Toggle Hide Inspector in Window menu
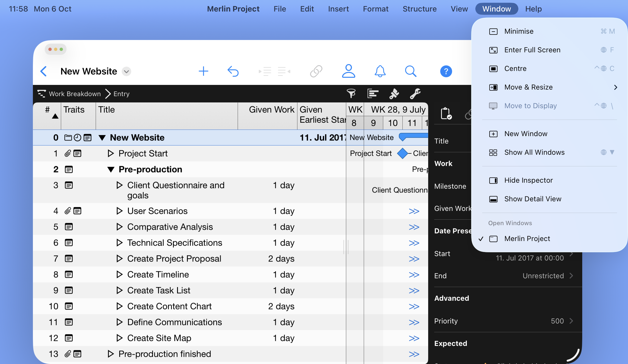This screenshot has height=364, width=628. [528, 180]
